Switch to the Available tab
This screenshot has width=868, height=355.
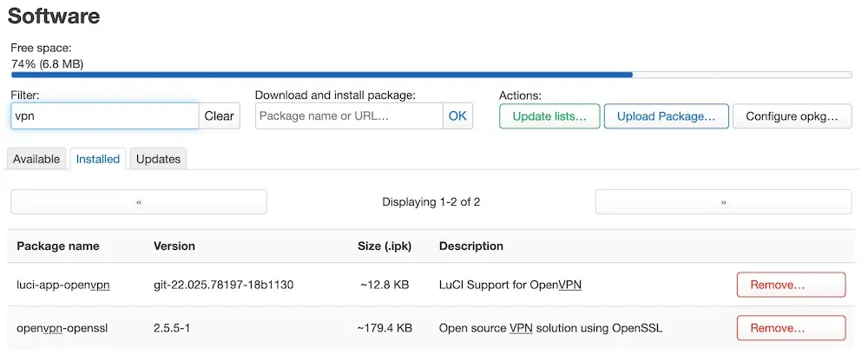tap(36, 159)
